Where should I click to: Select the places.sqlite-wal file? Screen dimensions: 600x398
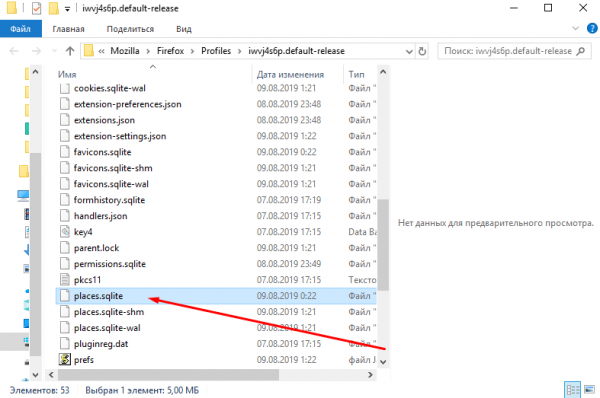click(x=107, y=328)
